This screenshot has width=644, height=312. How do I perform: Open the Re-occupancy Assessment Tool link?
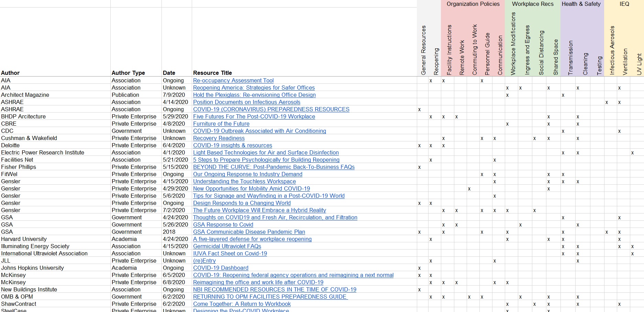(233, 80)
